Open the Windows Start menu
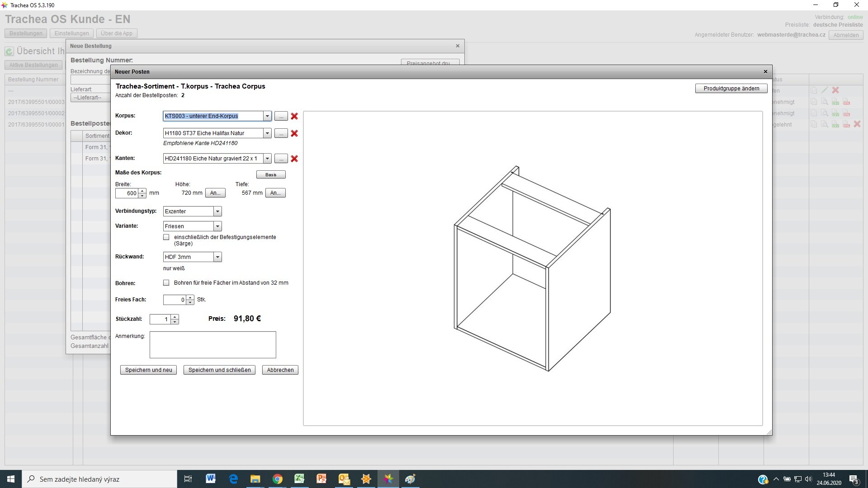 (11, 479)
